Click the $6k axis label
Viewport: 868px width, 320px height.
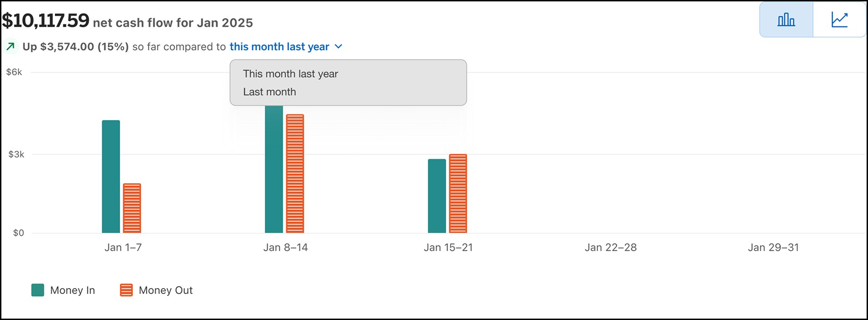tap(15, 72)
